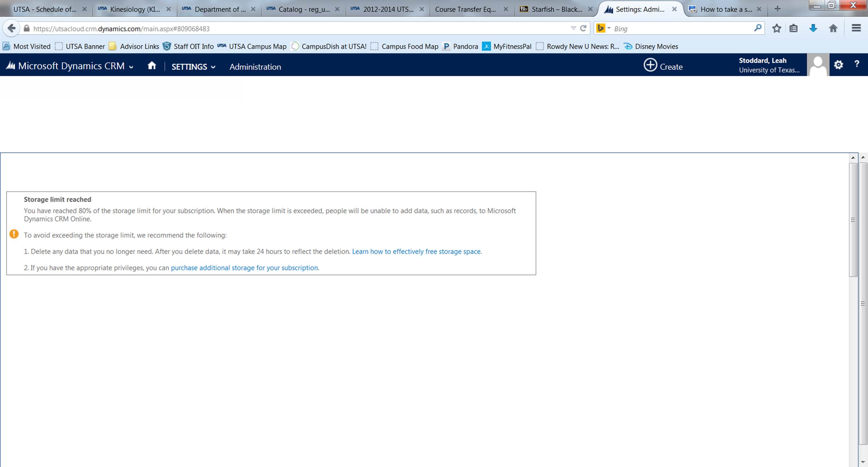Reload the page with refresh icon
The width and height of the screenshot is (868, 467).
tap(583, 28)
